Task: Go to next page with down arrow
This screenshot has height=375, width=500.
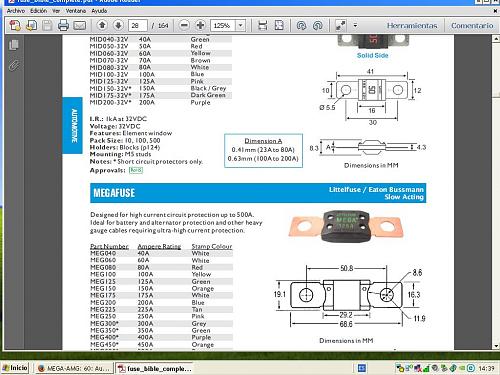Action: [118, 25]
